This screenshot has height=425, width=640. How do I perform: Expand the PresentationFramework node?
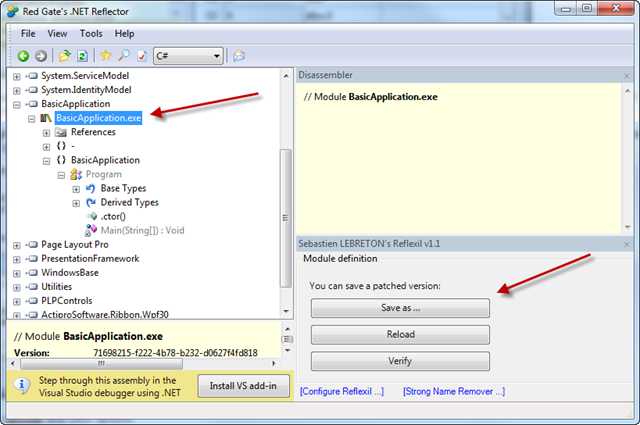[17, 259]
